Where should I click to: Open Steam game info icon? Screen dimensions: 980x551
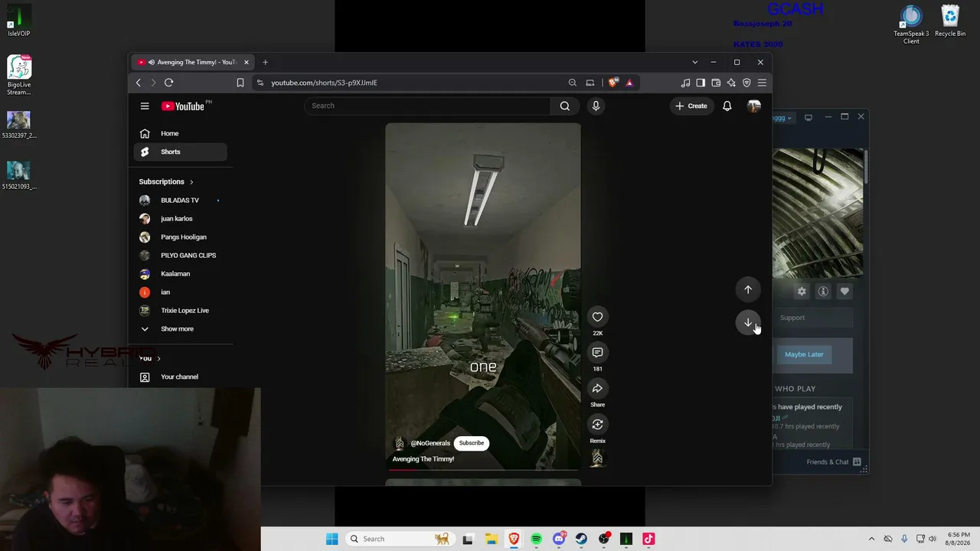(823, 291)
